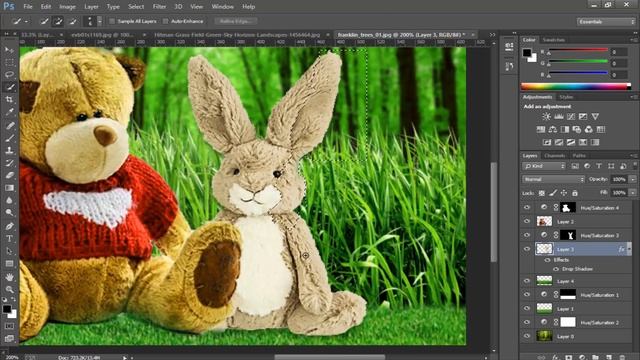The image size is (640, 360).
Task: Open the blend mode Normal dropdown
Action: (553, 179)
